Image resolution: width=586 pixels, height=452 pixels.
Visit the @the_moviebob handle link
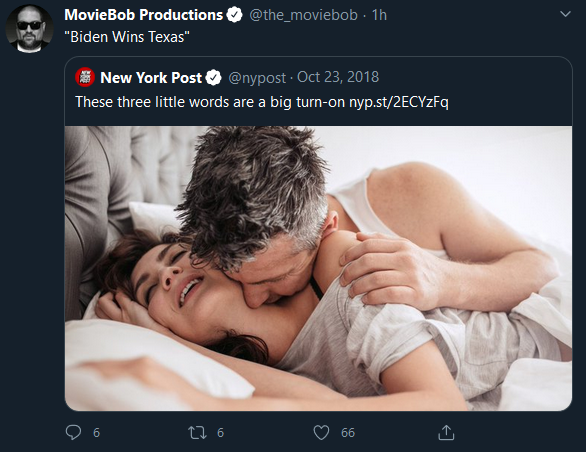303,15
